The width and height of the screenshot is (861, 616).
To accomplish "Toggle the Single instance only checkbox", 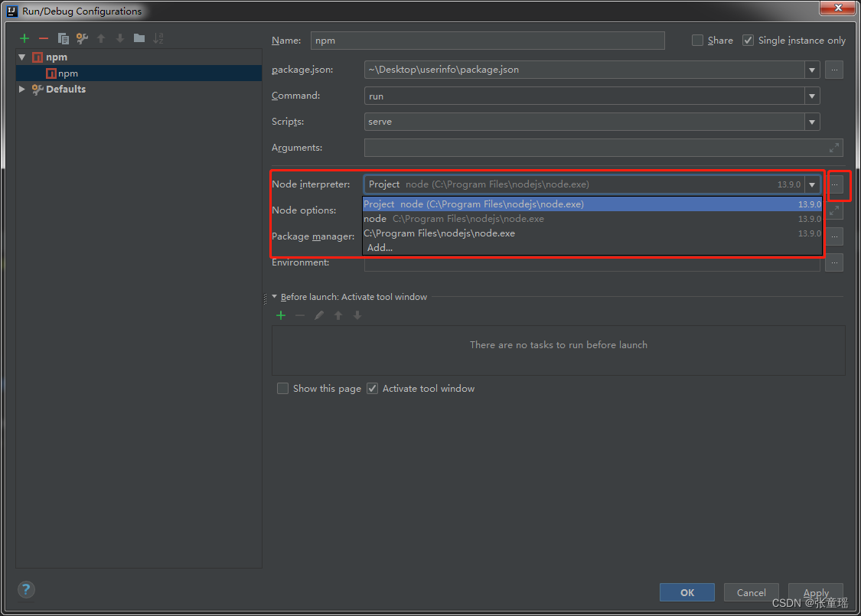I will 748,41.
